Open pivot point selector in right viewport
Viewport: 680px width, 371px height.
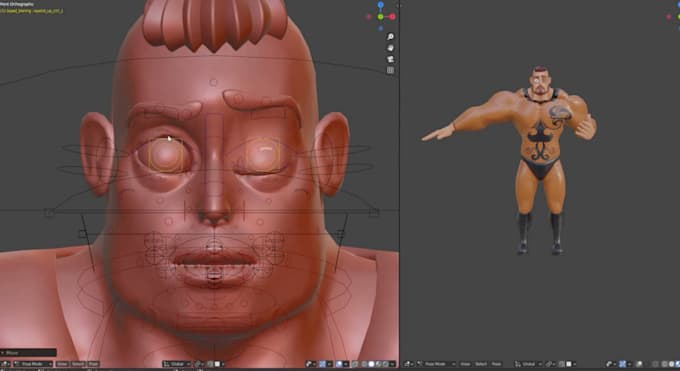pos(550,364)
